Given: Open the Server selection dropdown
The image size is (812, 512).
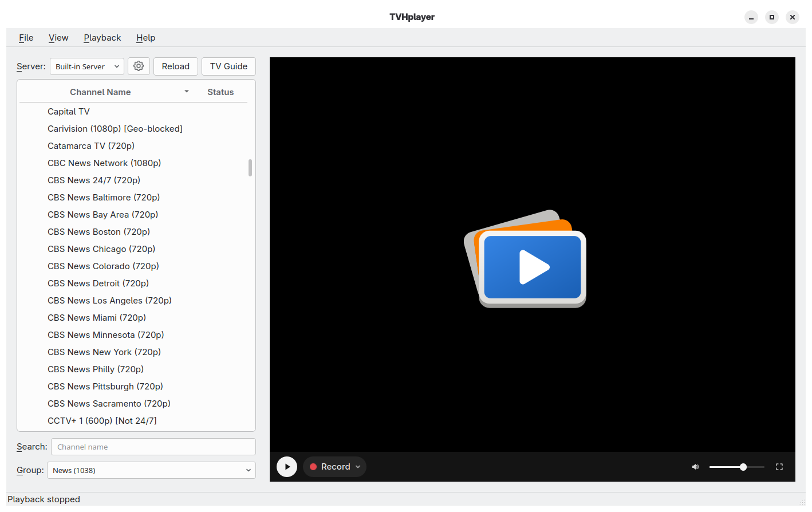Looking at the screenshot, I should coord(87,66).
